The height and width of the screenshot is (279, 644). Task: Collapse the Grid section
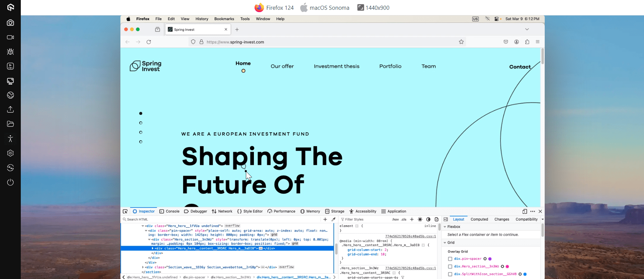(x=445, y=243)
